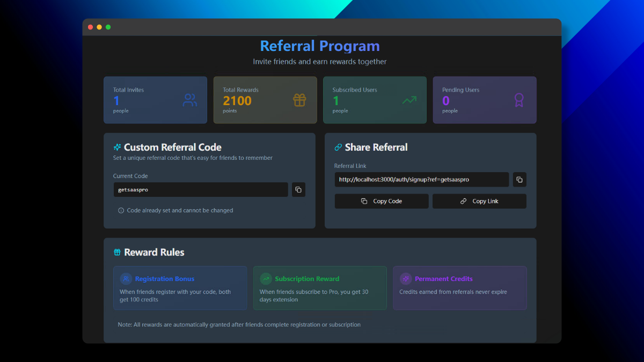Click the sparkle icon beside Custom Referral Code
This screenshot has width=644, height=362.
117,147
